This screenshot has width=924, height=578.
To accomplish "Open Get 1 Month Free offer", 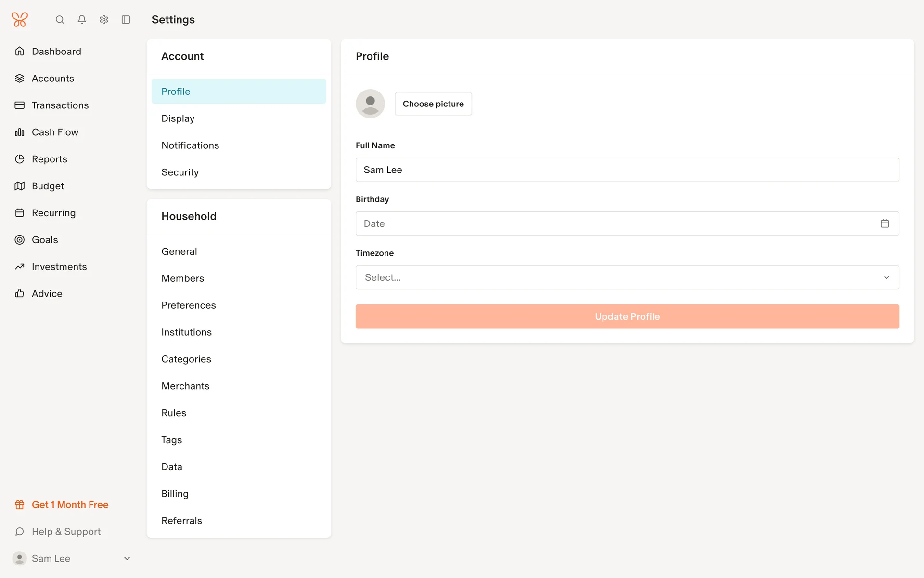I will (x=70, y=505).
